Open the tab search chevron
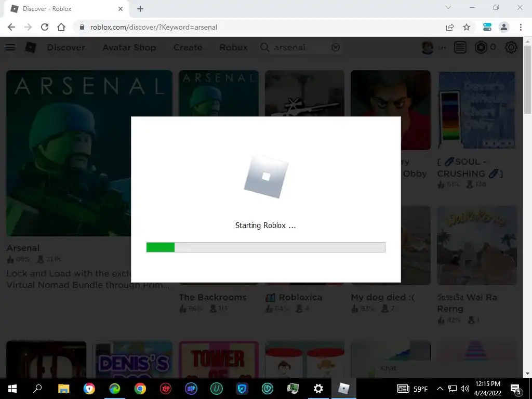The image size is (532, 399). click(x=448, y=7)
